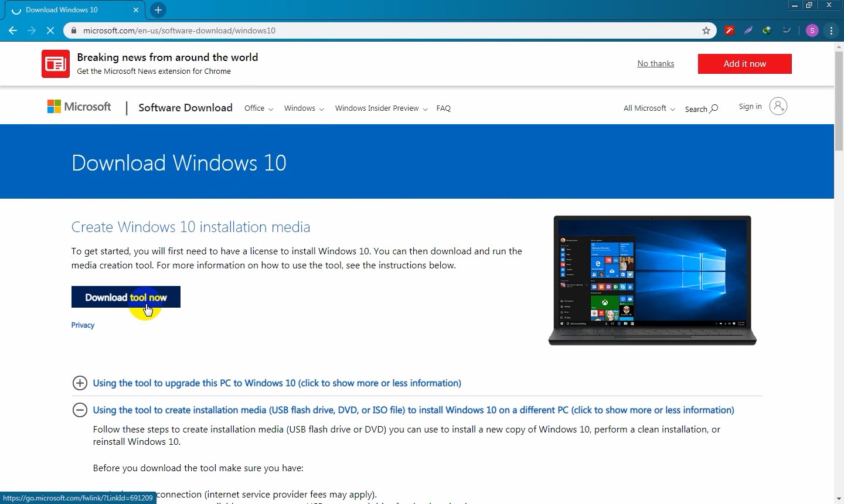Expand the upgrade this PC section plus icon
The height and width of the screenshot is (504, 844).
click(80, 383)
